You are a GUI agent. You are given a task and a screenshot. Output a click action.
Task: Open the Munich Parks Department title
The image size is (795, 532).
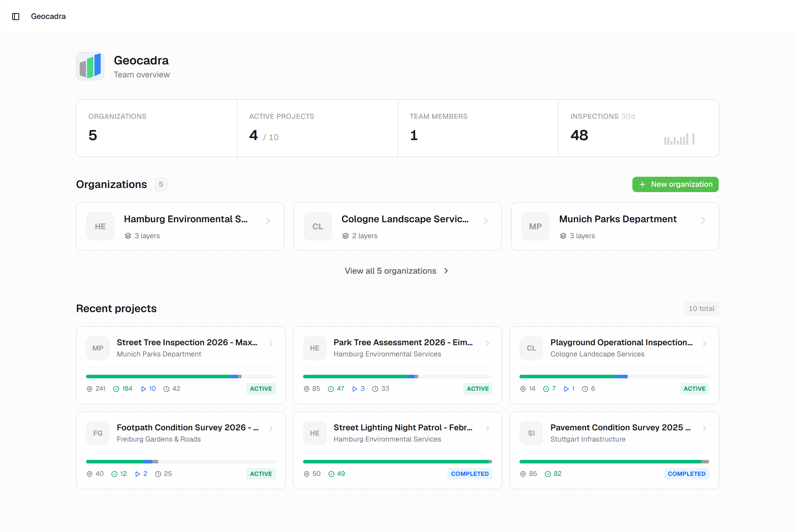[618, 219]
